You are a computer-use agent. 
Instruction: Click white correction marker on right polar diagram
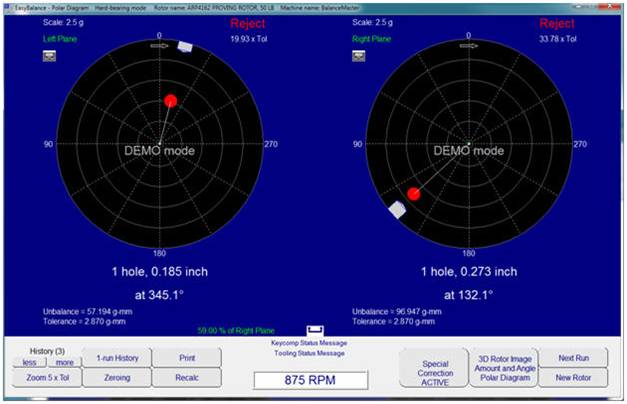tap(396, 209)
